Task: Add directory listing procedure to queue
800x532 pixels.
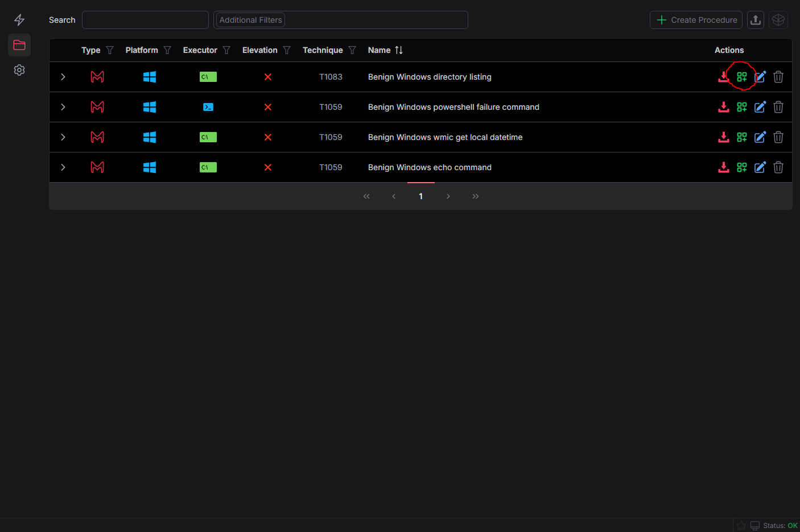Action: pos(741,77)
